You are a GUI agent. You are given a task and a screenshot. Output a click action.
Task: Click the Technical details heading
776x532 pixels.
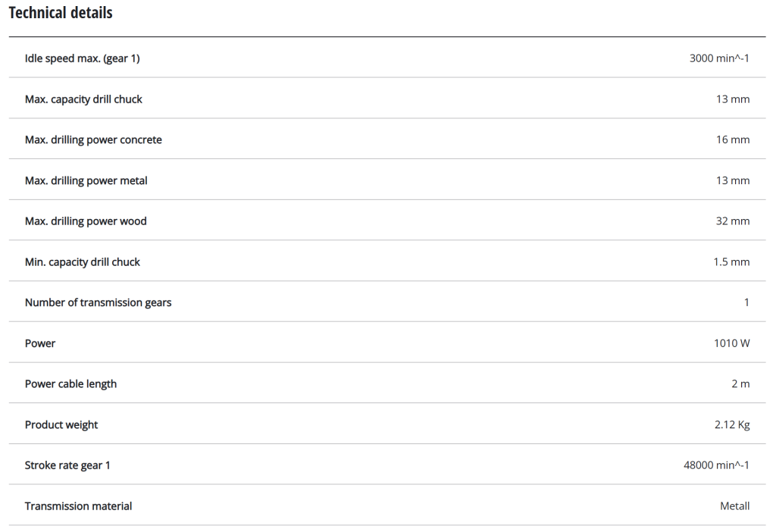pos(61,13)
